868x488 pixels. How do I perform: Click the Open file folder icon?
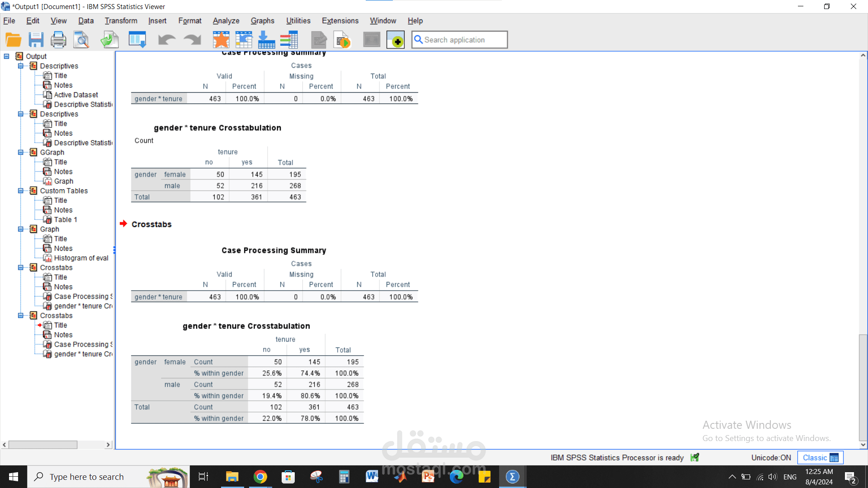[x=13, y=40]
